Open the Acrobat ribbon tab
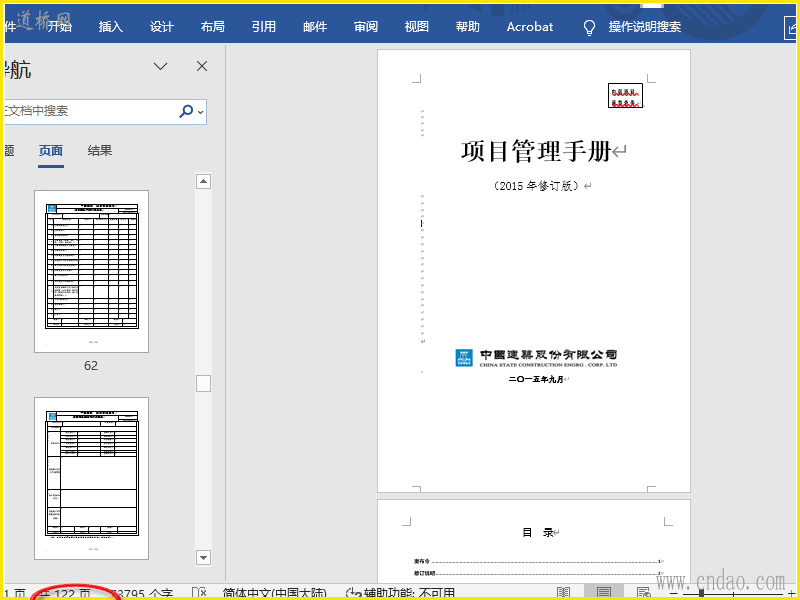This screenshot has height=600, width=800. [529, 27]
